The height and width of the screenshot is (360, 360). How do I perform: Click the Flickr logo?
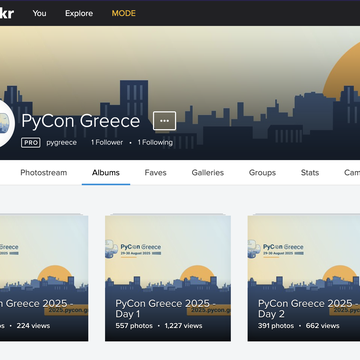tap(7, 13)
